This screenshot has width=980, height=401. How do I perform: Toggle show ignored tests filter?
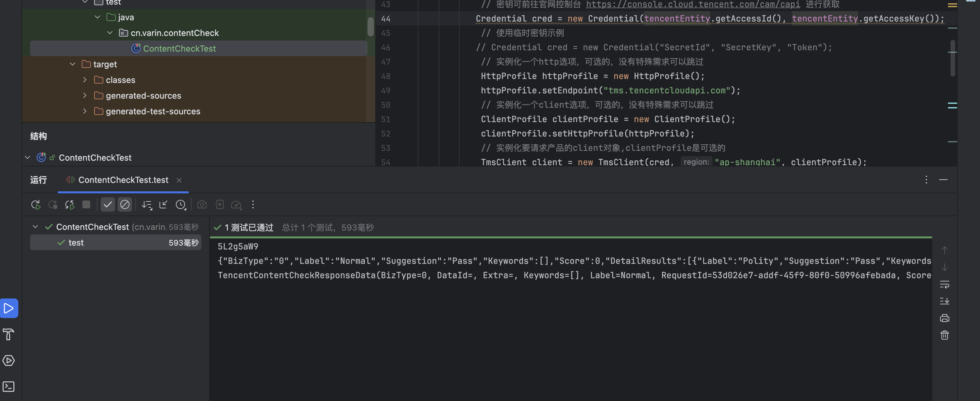coord(125,205)
